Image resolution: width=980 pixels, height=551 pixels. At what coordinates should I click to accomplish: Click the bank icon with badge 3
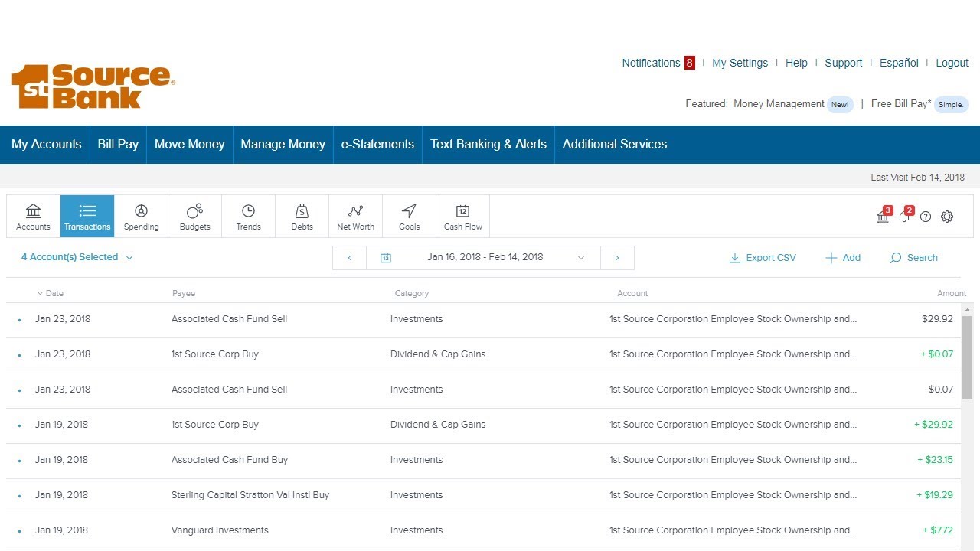tap(884, 215)
